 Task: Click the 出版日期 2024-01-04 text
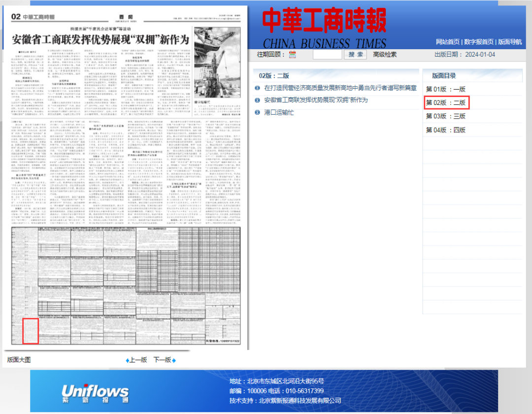[465, 55]
